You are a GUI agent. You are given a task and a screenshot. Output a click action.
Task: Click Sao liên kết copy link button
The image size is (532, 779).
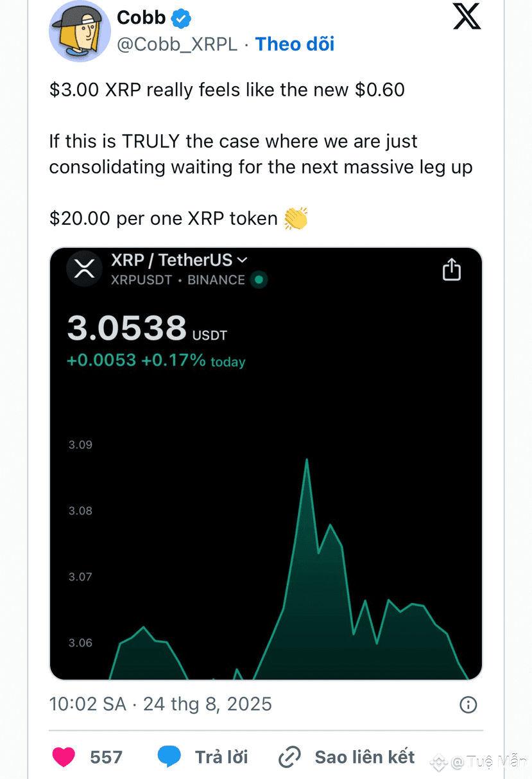tap(365, 757)
